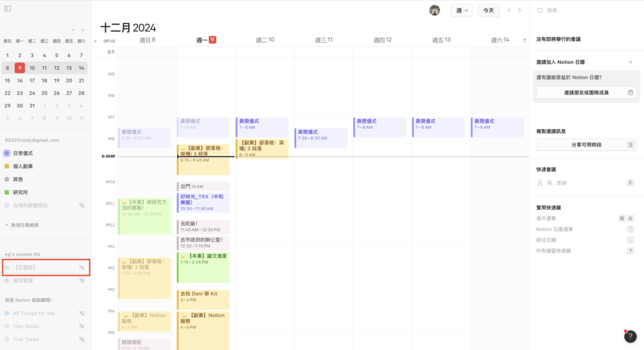The image size is (644, 350).
Task: Go to previous week arrow
Action: tap(509, 10)
